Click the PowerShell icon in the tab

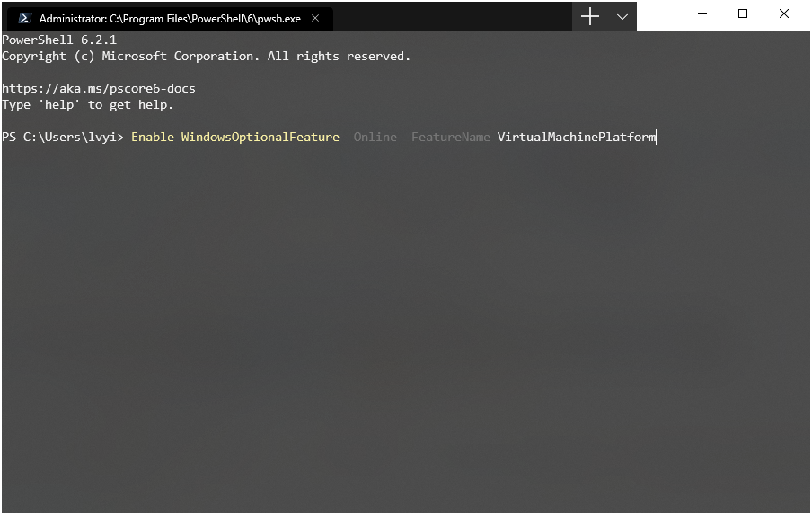point(24,18)
